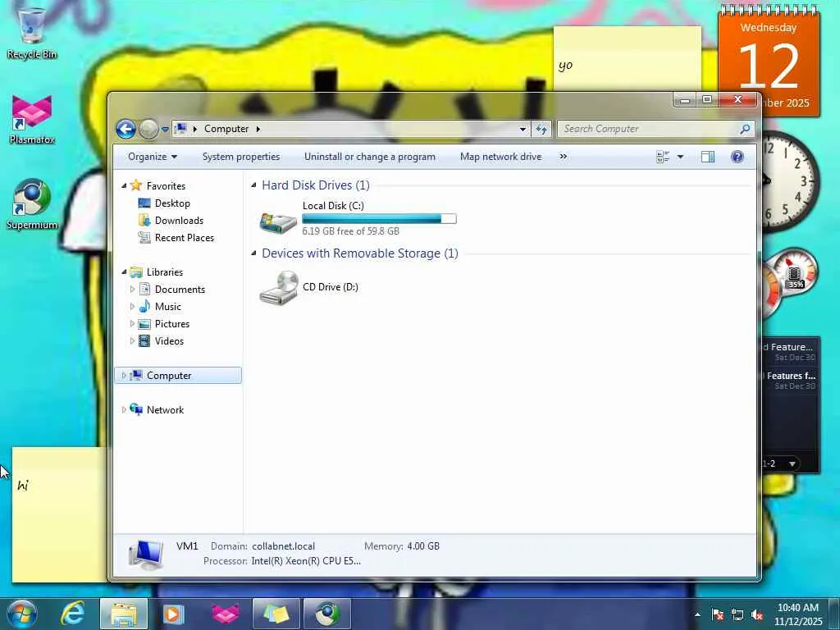Go back with the Explorer Back arrow

[x=126, y=129]
